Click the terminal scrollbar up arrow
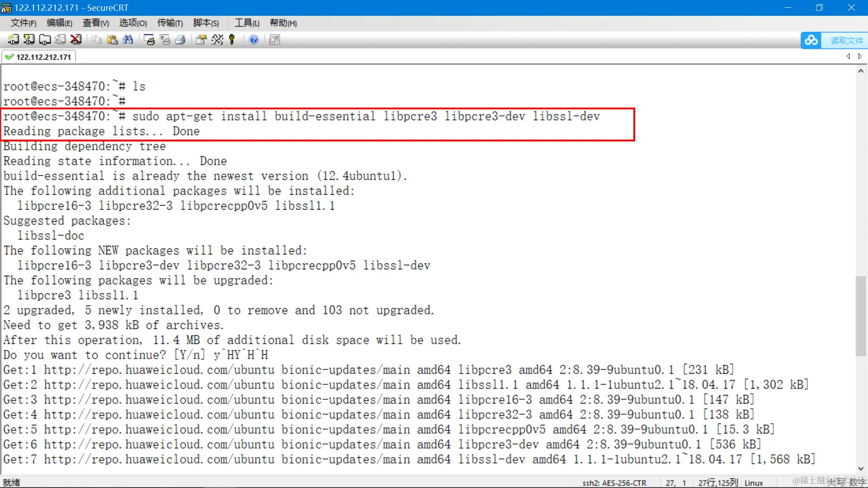868x488 pixels. (861, 71)
